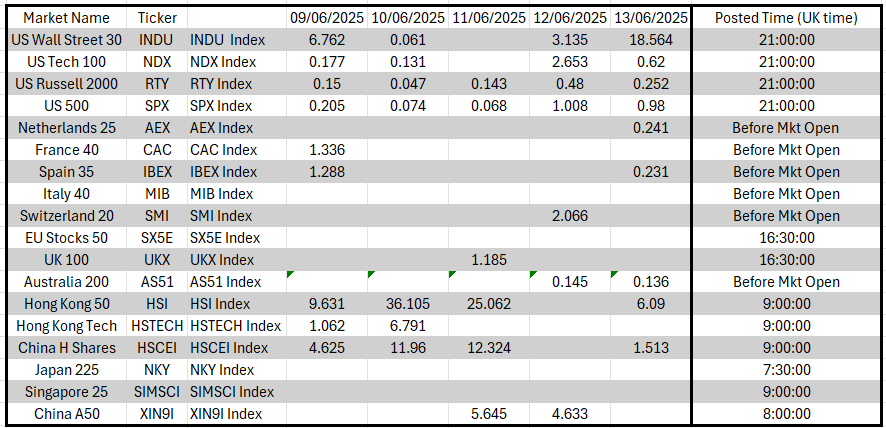Select the 'HSCEI' ticker cell
The width and height of the screenshot is (886, 428).
pos(157,348)
